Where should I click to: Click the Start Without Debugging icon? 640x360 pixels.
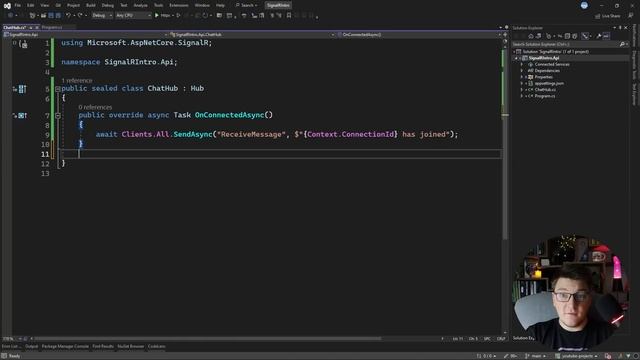coord(178,15)
